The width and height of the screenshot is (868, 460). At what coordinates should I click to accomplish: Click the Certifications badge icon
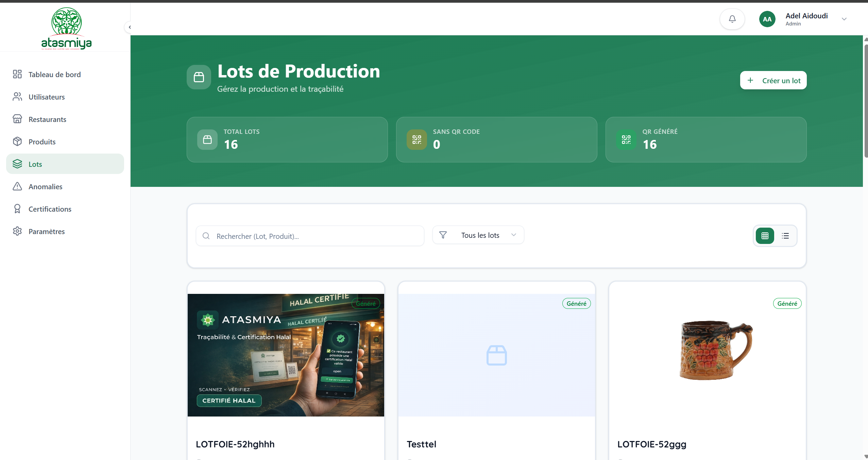17,209
